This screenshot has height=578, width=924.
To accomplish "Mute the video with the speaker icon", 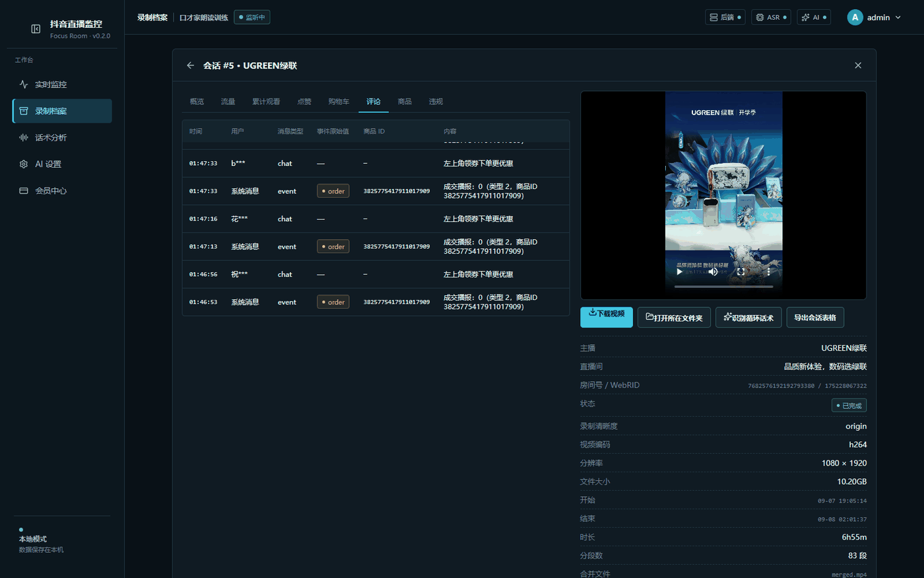I will pos(713,271).
